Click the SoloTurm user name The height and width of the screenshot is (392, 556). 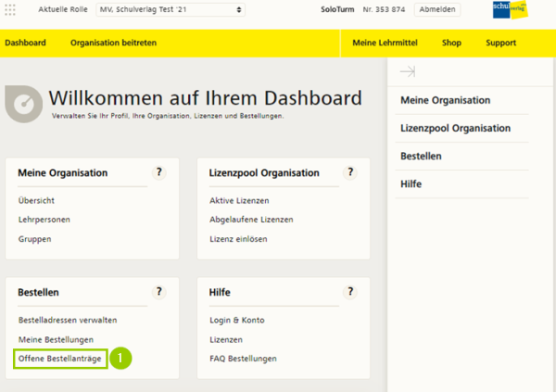tap(337, 9)
